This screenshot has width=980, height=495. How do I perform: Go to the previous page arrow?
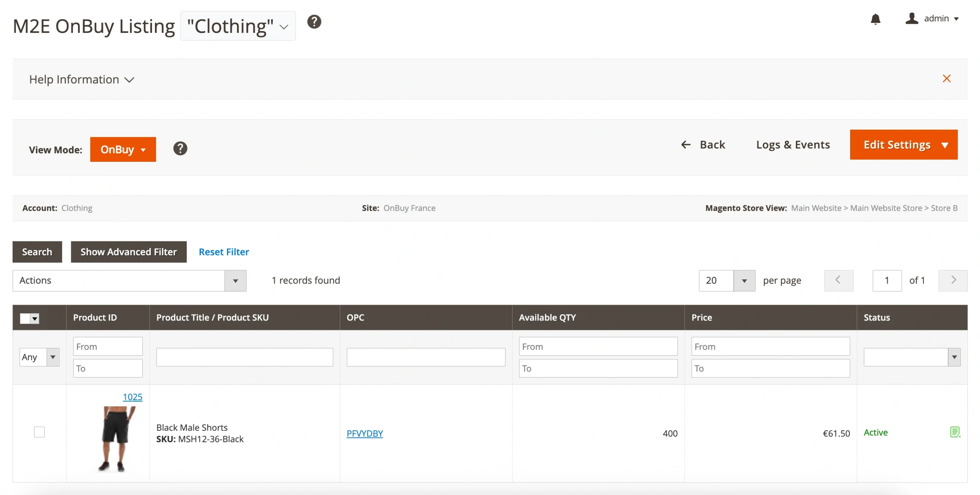(x=838, y=280)
